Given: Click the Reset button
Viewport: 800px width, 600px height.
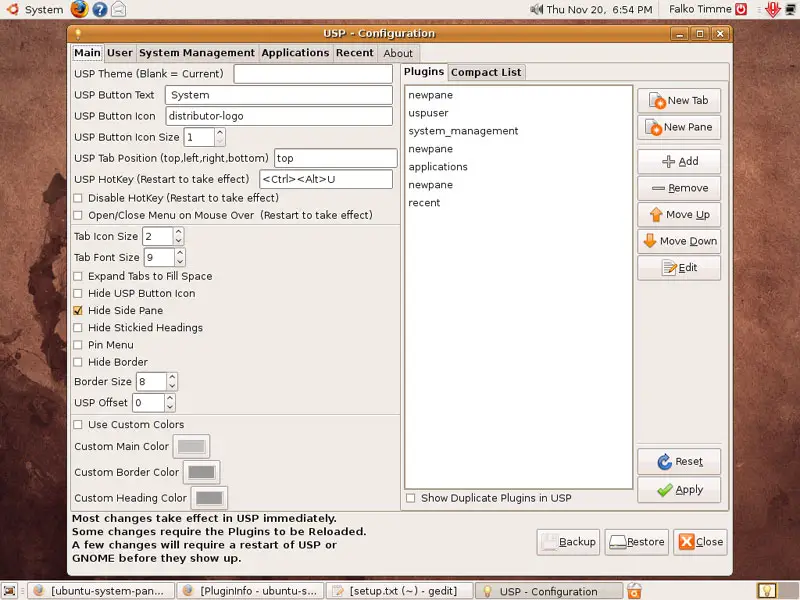Looking at the screenshot, I should pyautogui.click(x=679, y=462).
